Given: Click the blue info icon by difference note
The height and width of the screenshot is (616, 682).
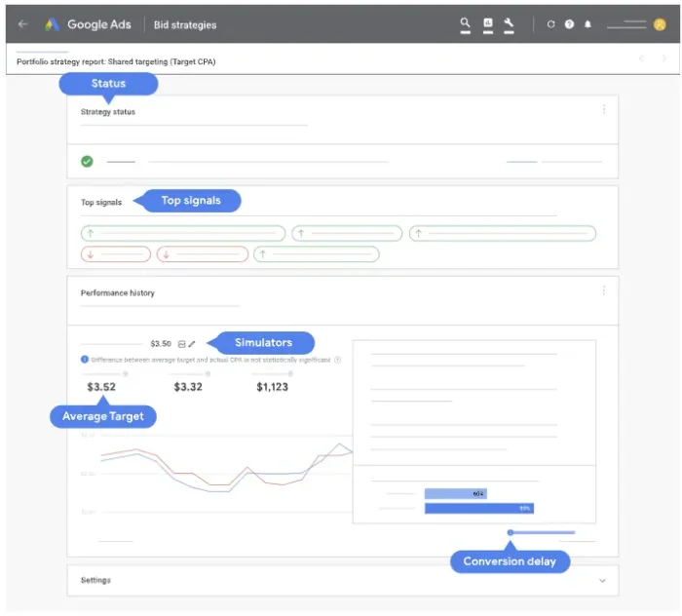Looking at the screenshot, I should coord(85,360).
